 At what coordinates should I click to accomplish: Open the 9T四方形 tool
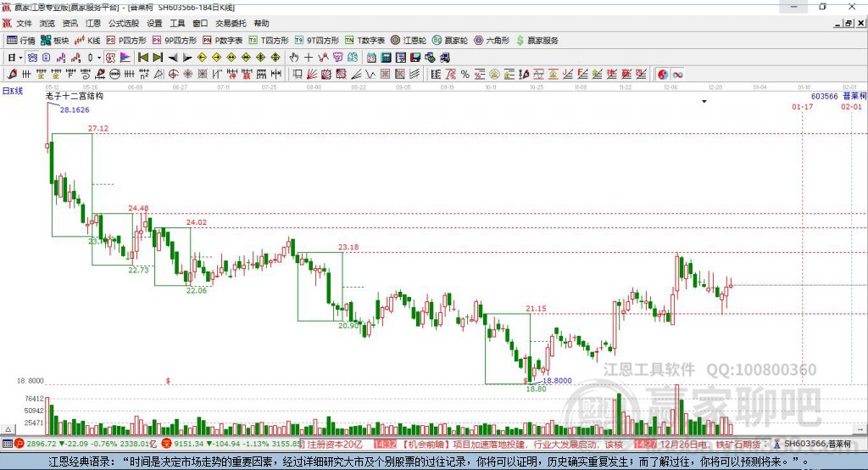(x=317, y=41)
